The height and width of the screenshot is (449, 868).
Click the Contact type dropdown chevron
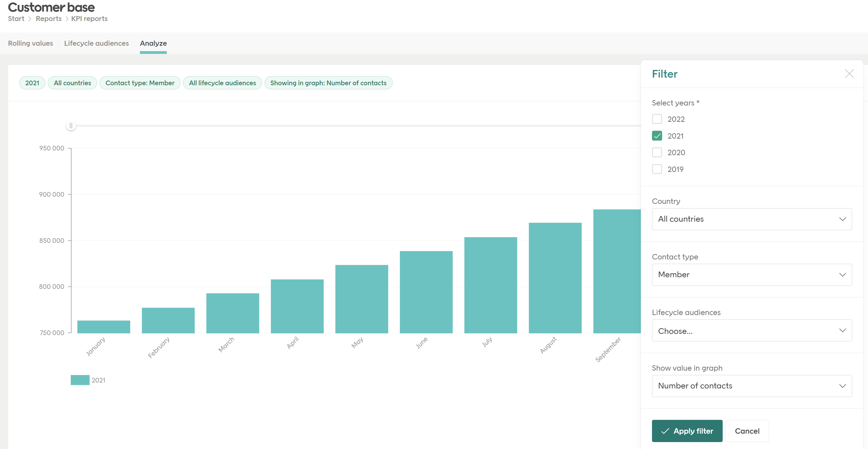click(x=843, y=275)
